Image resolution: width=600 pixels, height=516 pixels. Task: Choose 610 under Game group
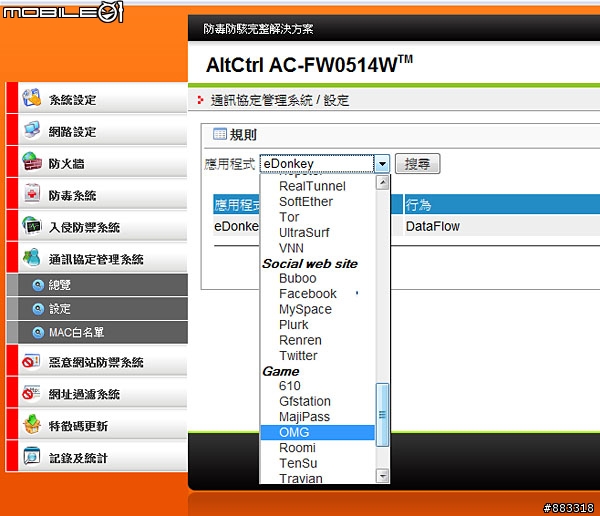coord(317,386)
